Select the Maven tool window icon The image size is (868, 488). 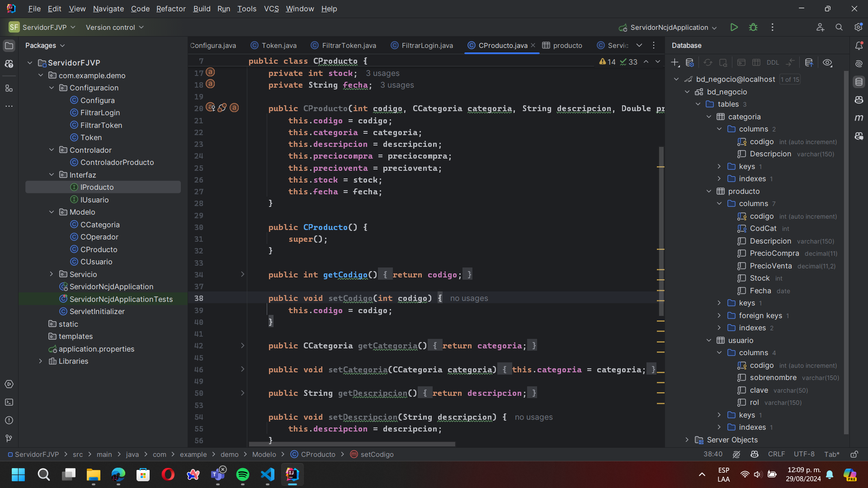coord(859,118)
